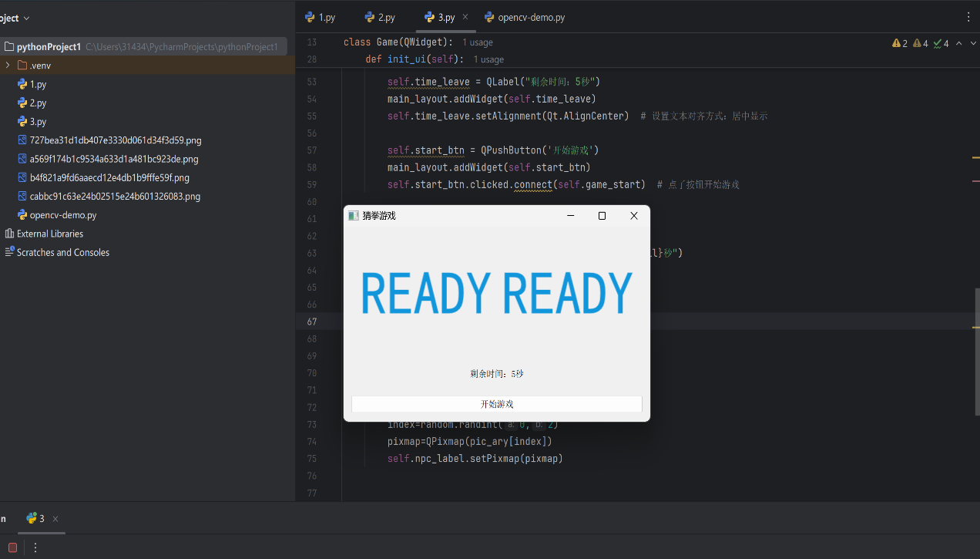Open Scratches and Consoles in project tree
The height and width of the screenshot is (559, 980).
(x=62, y=252)
